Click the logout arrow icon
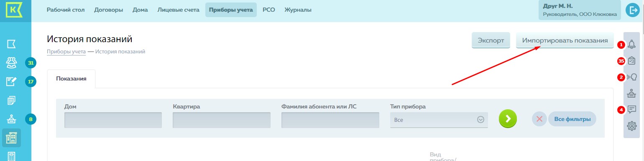The height and width of the screenshot is (161, 644). click(x=632, y=10)
